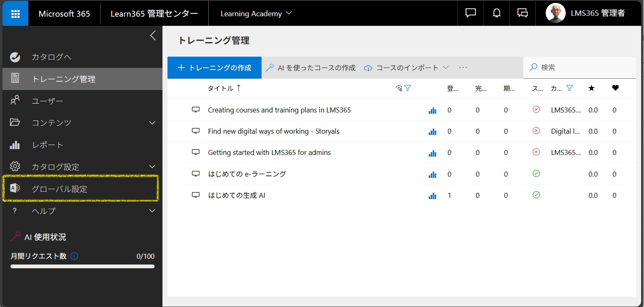Viewport: 644px width, 307px height.
Task: Click the レポート bar chart icon
Action: 15,145
